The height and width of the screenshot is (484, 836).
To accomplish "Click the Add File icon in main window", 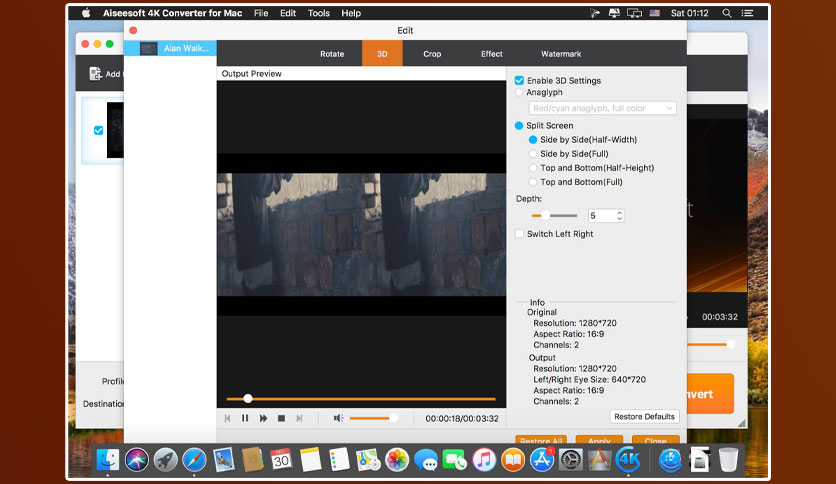I will click(95, 74).
